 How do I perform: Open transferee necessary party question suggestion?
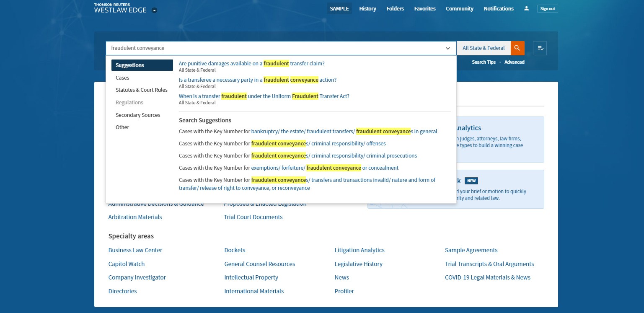[x=257, y=80]
